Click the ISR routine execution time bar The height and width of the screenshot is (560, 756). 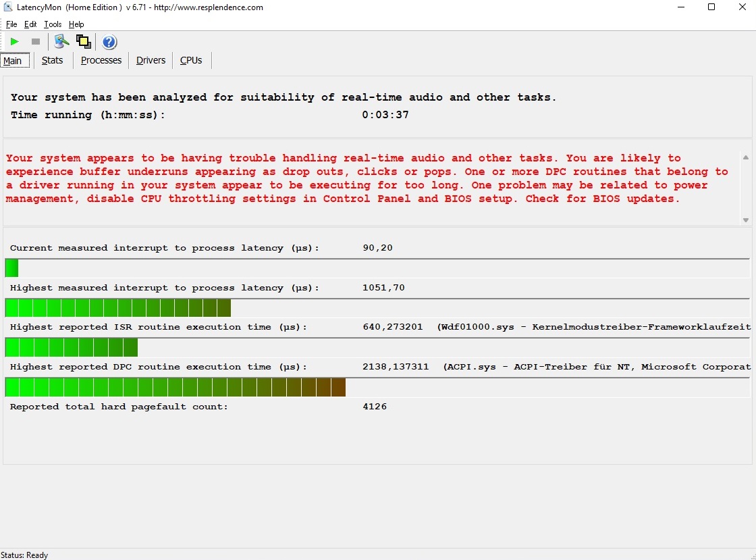click(x=377, y=347)
